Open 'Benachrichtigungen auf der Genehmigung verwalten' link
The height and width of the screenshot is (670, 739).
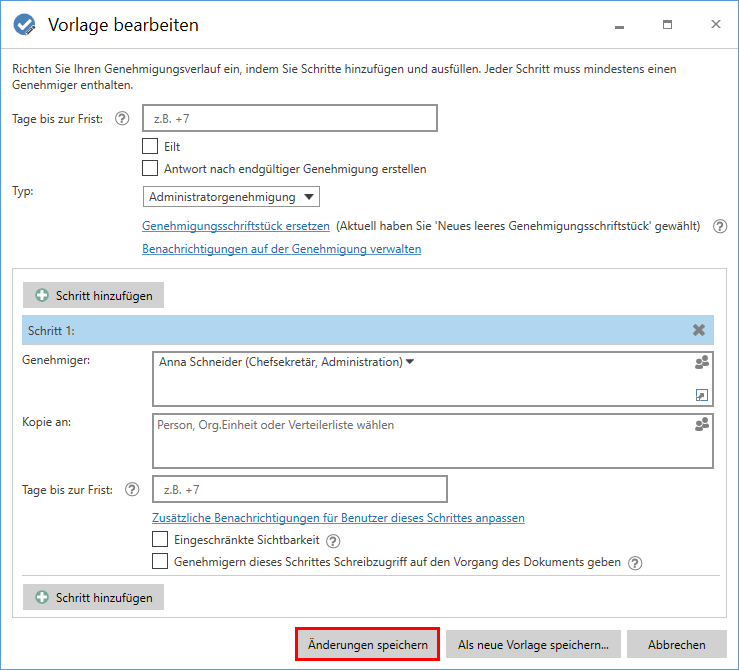tap(282, 249)
